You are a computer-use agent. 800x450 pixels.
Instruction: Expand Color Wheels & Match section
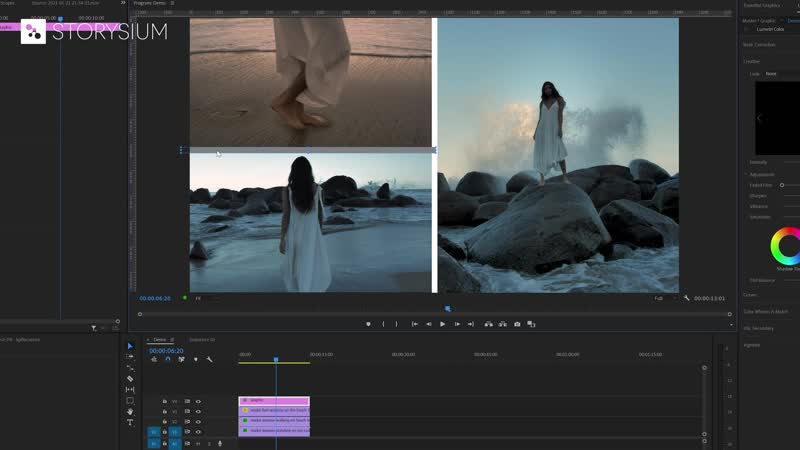[765, 312]
